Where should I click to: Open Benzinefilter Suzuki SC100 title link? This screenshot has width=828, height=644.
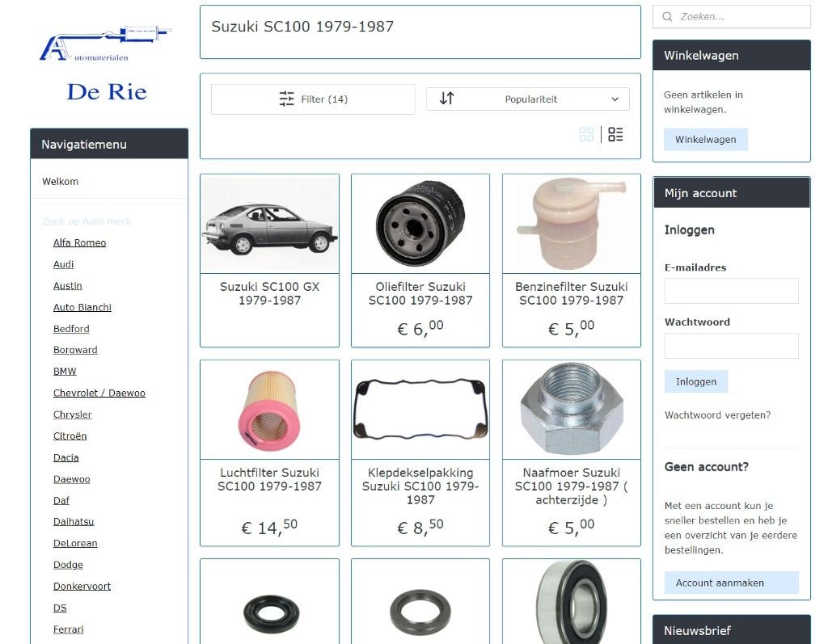572,293
